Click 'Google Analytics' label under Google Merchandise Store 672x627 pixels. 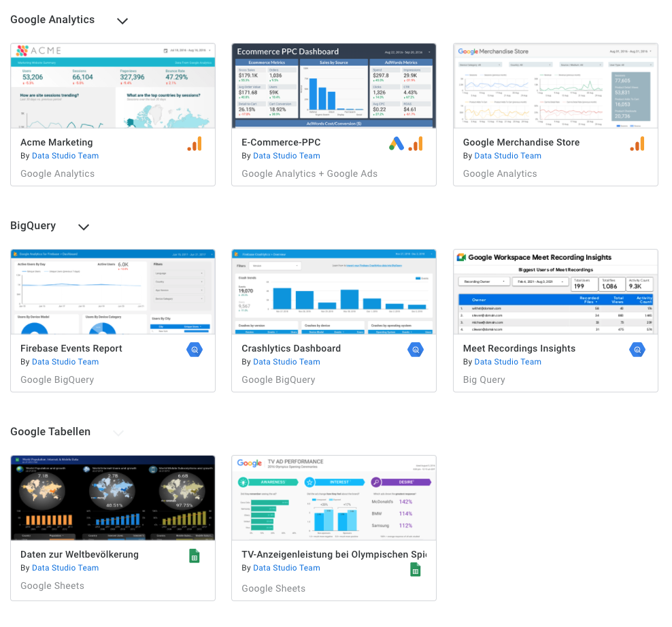pyautogui.click(x=500, y=173)
